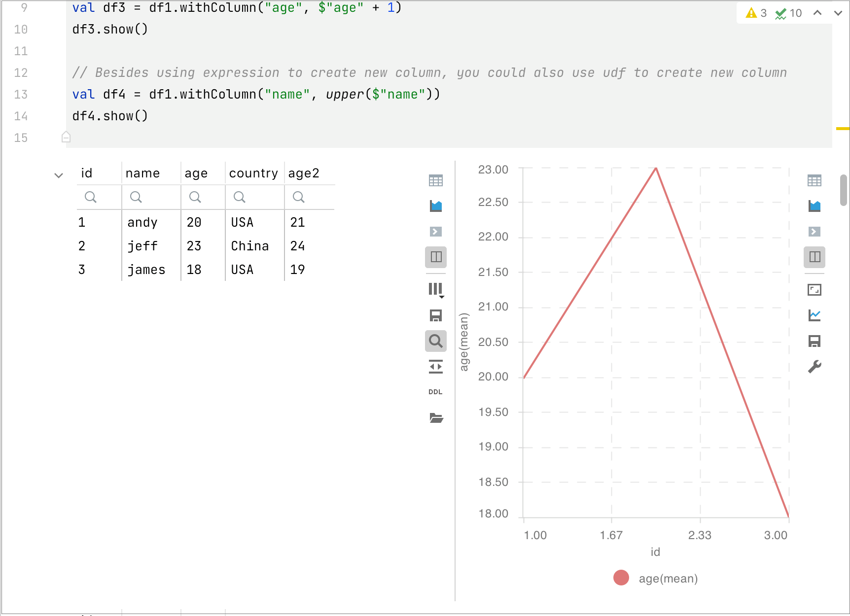
Task: Open chart settings with the wrench icon
Action: [x=814, y=366]
